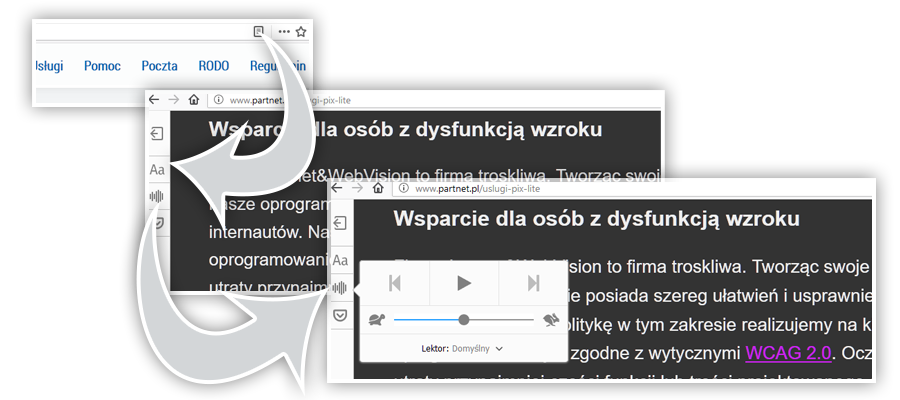Open Regulamin menu item
This screenshot has width=900, height=400.
pos(278,66)
